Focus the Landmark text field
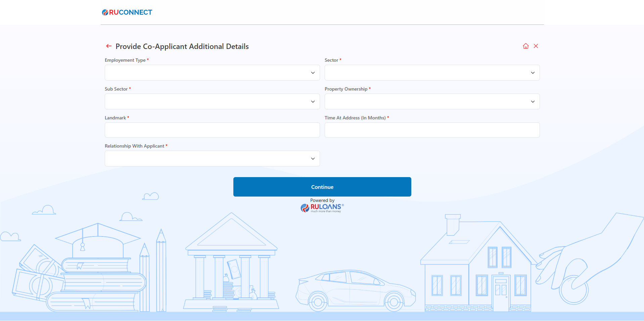The height and width of the screenshot is (321, 644). coord(212,130)
